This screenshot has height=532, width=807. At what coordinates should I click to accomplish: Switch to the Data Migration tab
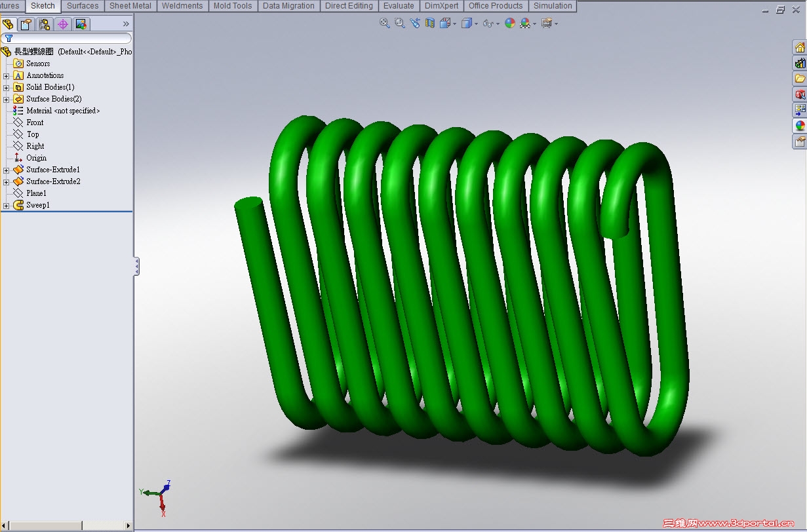point(288,6)
